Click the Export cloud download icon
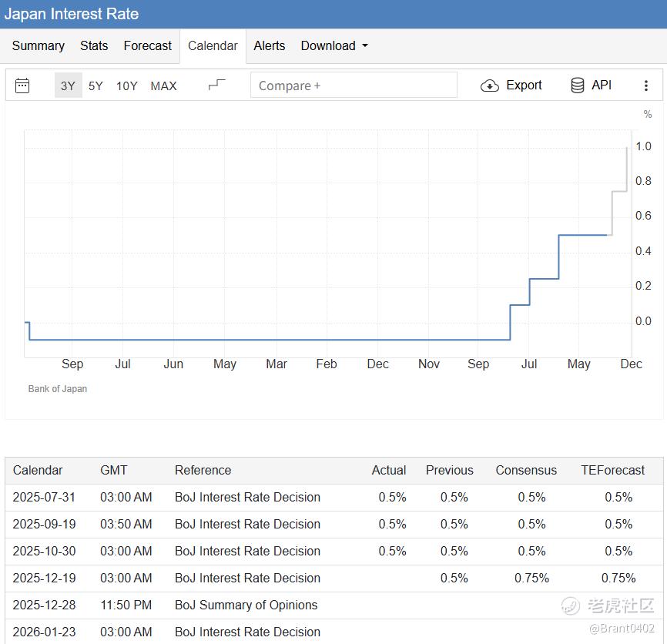The width and height of the screenshot is (667, 644). pos(490,86)
